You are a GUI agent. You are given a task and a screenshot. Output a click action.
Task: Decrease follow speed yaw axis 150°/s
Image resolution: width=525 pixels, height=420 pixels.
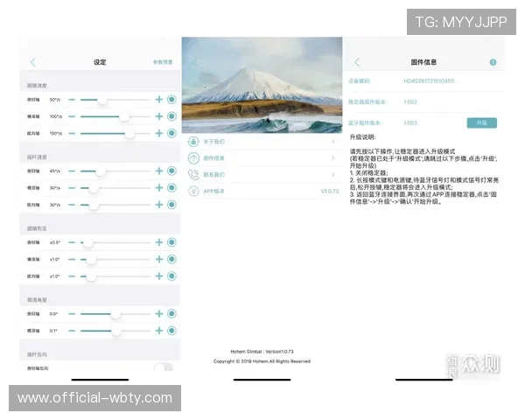(72, 133)
